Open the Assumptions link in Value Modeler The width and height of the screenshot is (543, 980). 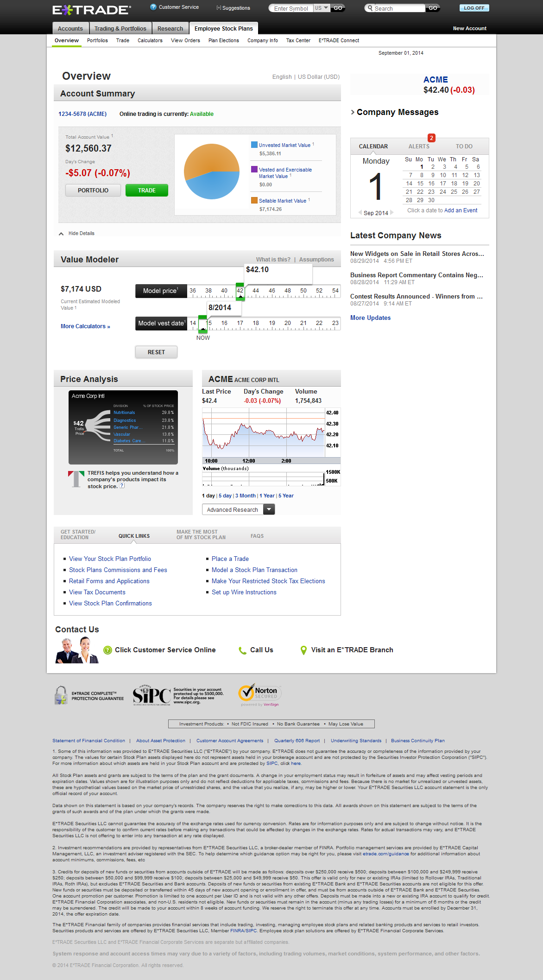[316, 260]
